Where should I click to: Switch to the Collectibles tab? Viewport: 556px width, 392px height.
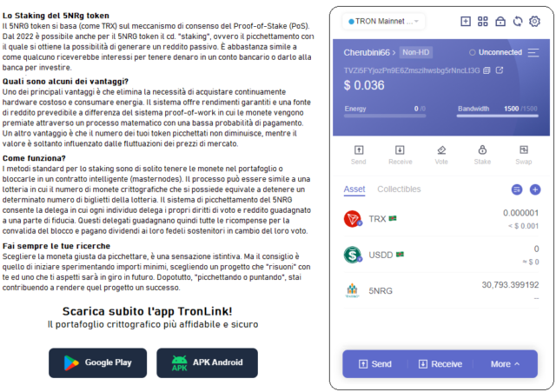pos(399,189)
